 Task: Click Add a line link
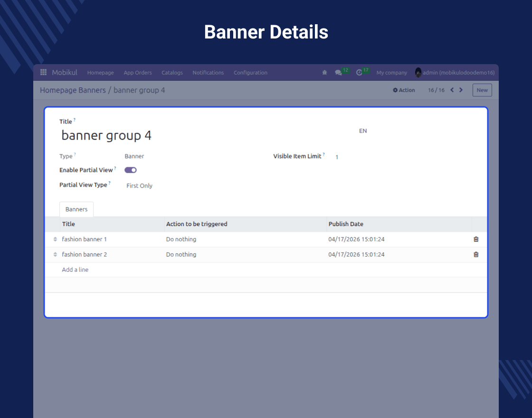pos(75,270)
